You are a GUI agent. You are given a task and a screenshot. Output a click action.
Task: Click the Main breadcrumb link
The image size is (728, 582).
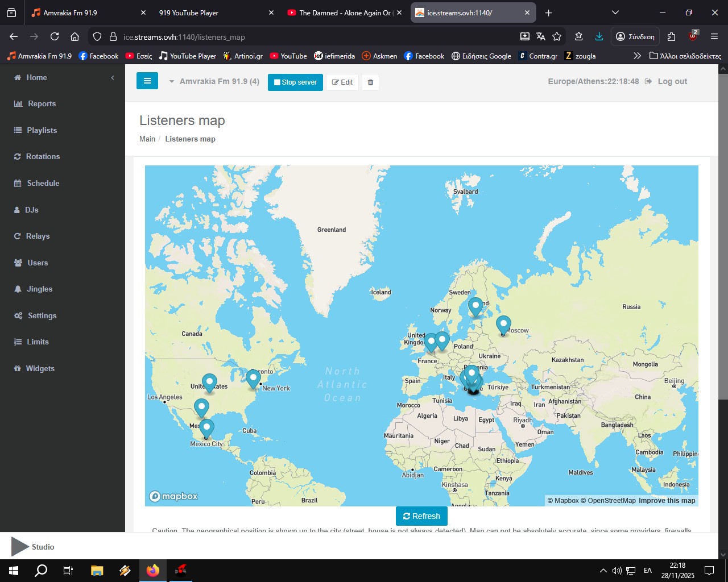click(147, 139)
